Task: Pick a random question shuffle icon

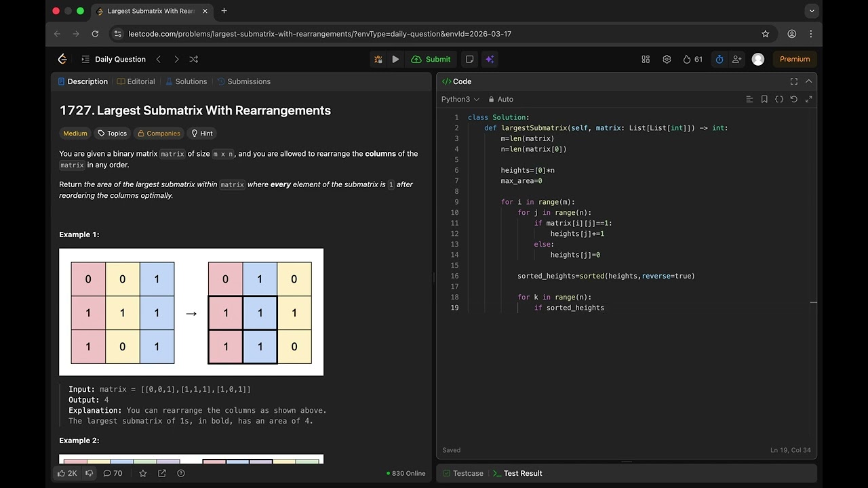Action: click(194, 59)
